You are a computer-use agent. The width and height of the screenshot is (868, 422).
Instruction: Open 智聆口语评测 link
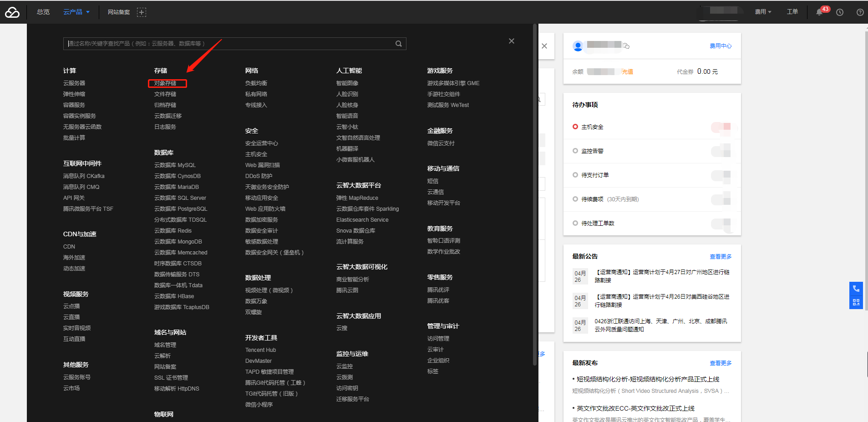444,241
